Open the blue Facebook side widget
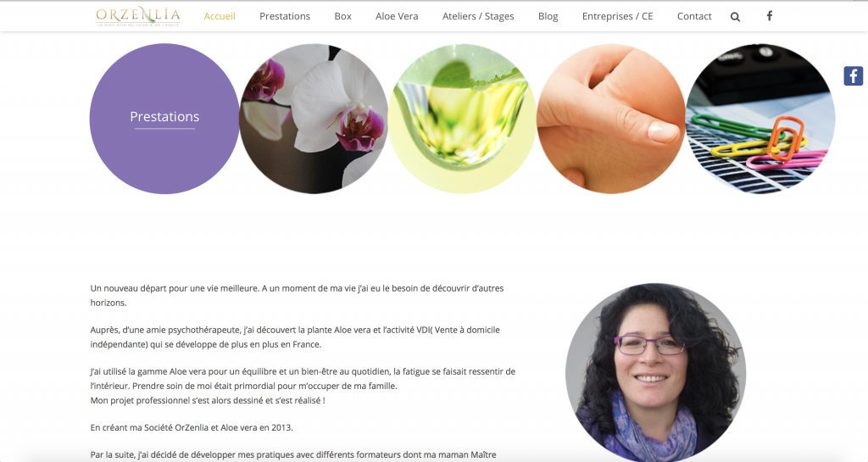The height and width of the screenshot is (462, 868). (x=853, y=75)
